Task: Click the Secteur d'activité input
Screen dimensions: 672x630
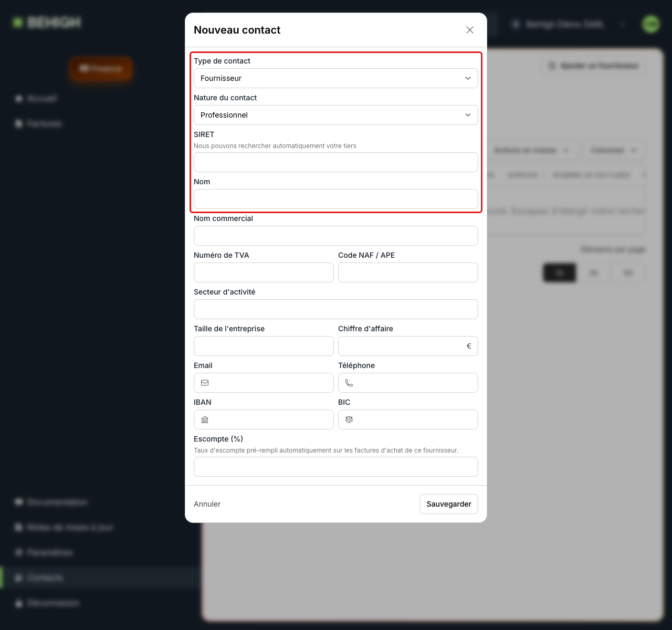Action: point(336,309)
